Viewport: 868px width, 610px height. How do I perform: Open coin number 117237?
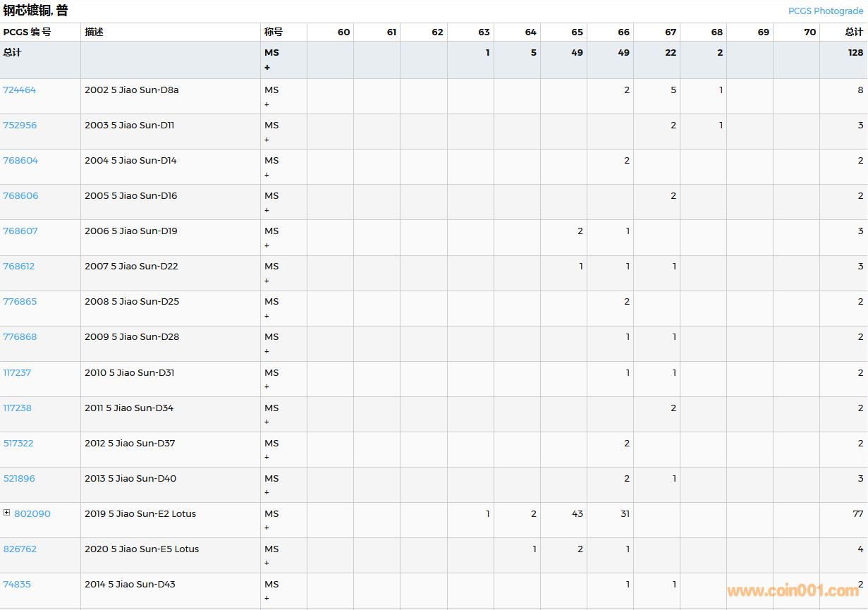coord(17,373)
